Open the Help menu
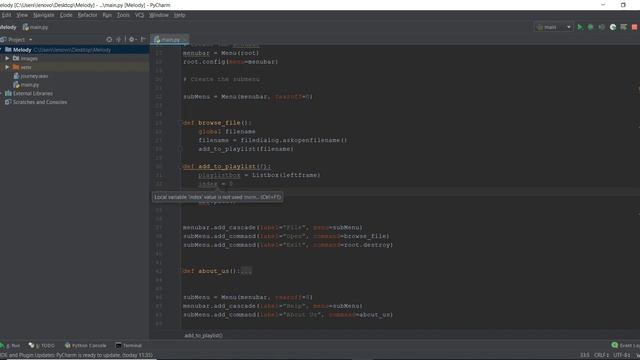This screenshot has width=640, height=360. point(180,15)
